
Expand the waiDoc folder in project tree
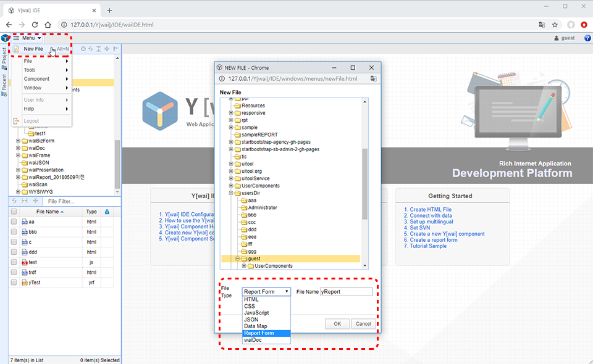pos(19,149)
